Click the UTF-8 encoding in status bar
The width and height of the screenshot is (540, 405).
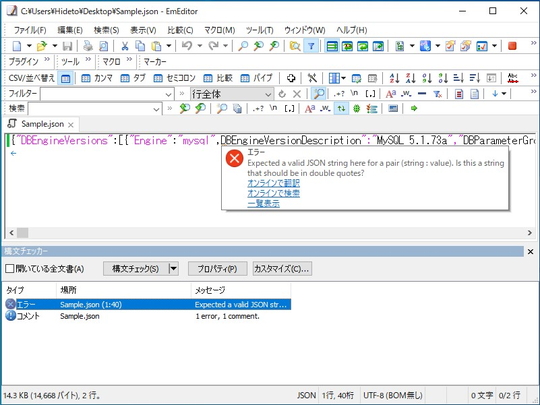tap(393, 395)
